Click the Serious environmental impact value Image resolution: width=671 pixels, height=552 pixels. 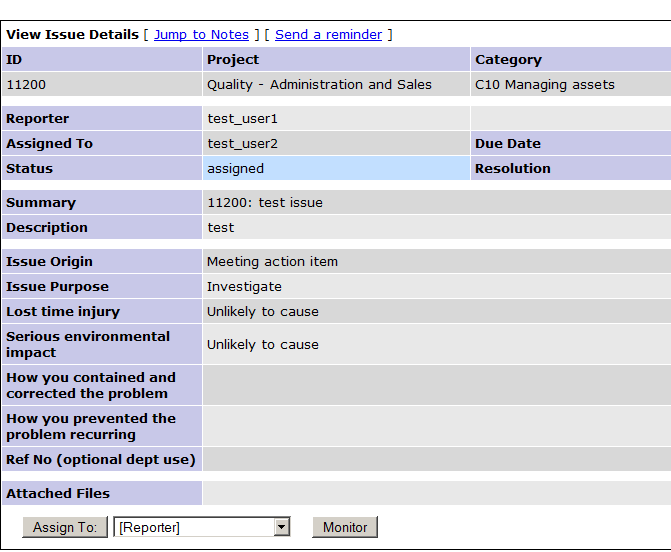(x=262, y=345)
